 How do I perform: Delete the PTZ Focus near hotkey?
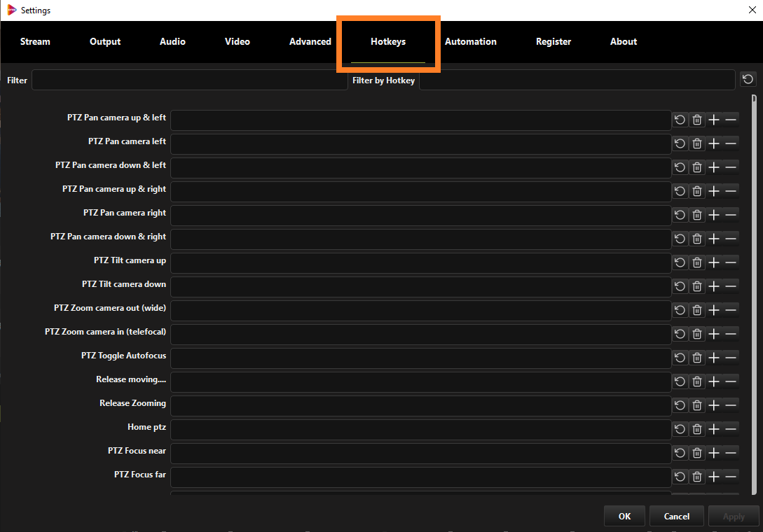point(697,453)
